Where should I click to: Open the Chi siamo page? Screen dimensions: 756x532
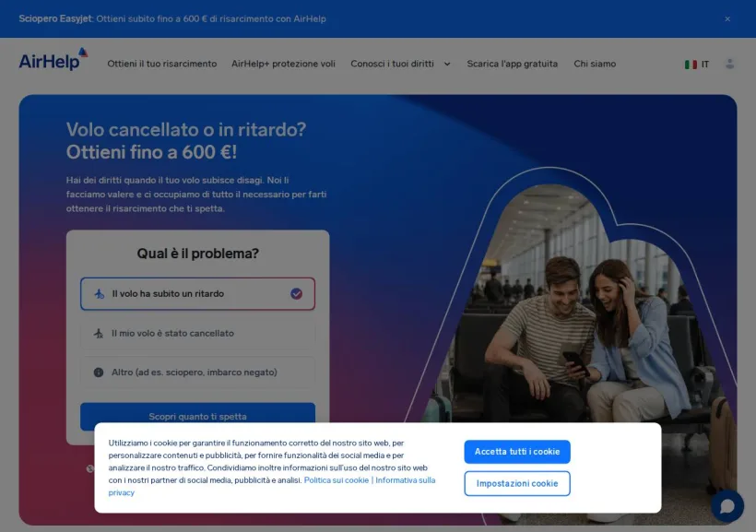595,64
